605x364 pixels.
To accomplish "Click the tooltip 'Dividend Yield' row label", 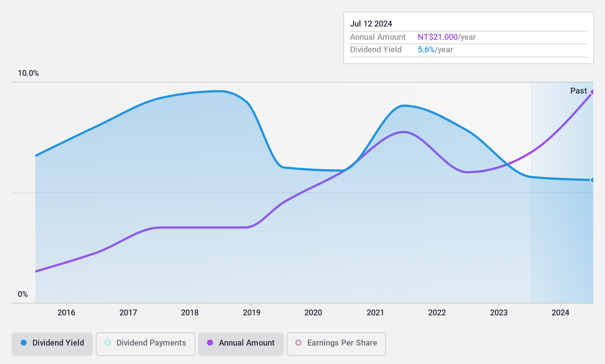I will (x=376, y=50).
